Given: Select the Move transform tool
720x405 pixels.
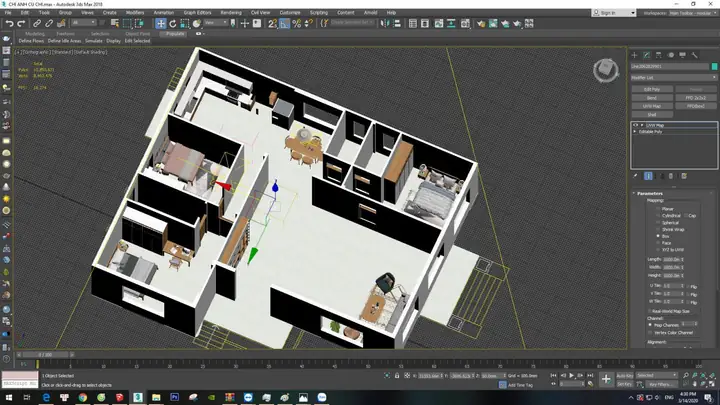Looking at the screenshot, I should tap(160, 23).
